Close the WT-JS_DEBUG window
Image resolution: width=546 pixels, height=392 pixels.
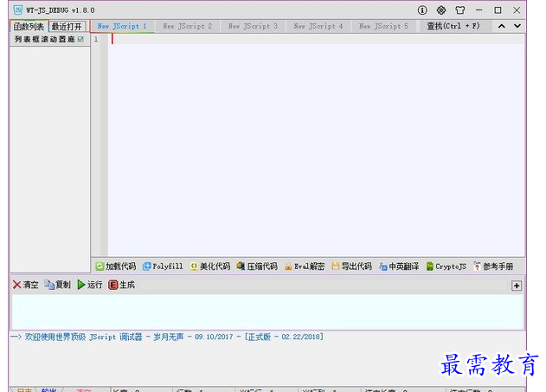click(x=517, y=10)
